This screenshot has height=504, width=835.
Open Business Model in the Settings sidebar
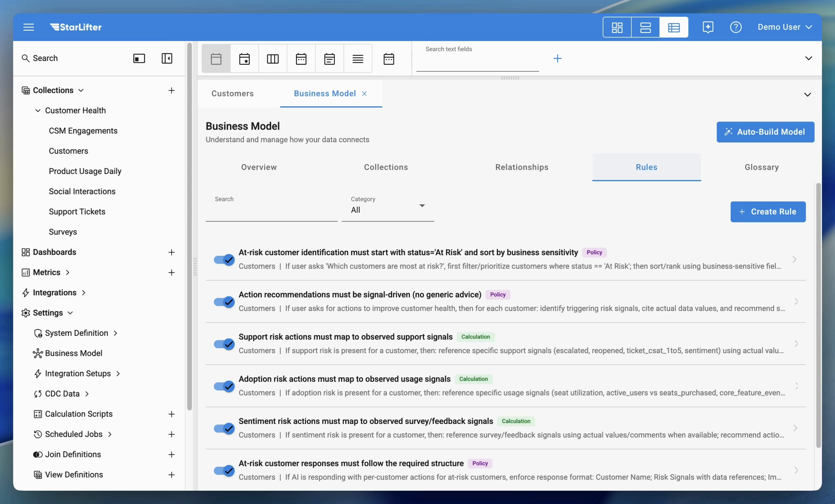pyautogui.click(x=74, y=353)
